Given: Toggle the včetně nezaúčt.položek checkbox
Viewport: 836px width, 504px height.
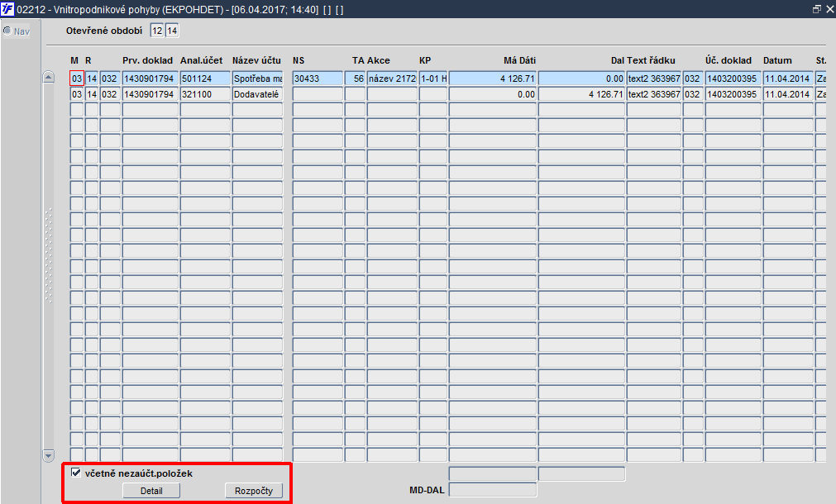Looking at the screenshot, I should point(76,473).
